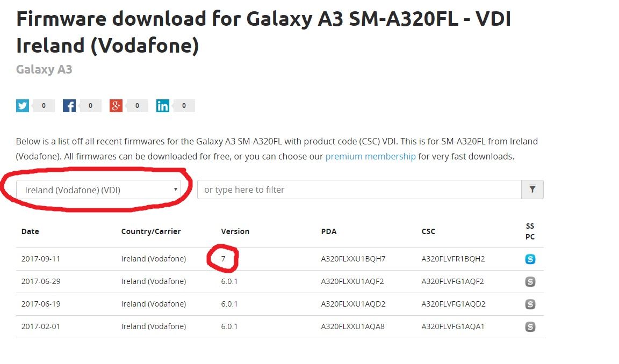
Task: Open the premium membership link
Action: pyautogui.click(x=370, y=157)
